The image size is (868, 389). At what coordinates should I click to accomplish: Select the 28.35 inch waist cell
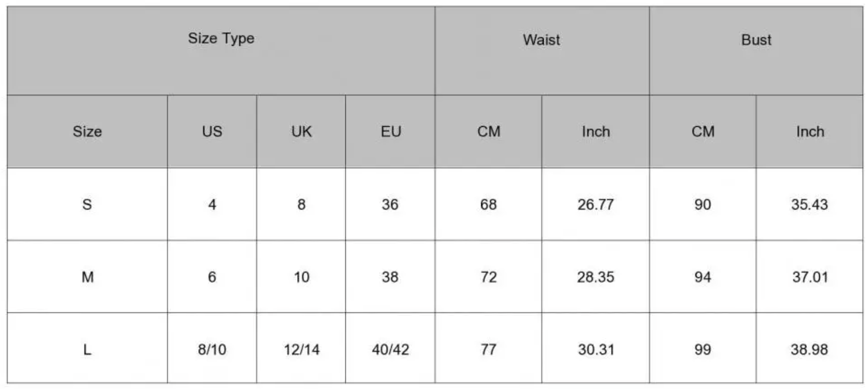point(595,277)
